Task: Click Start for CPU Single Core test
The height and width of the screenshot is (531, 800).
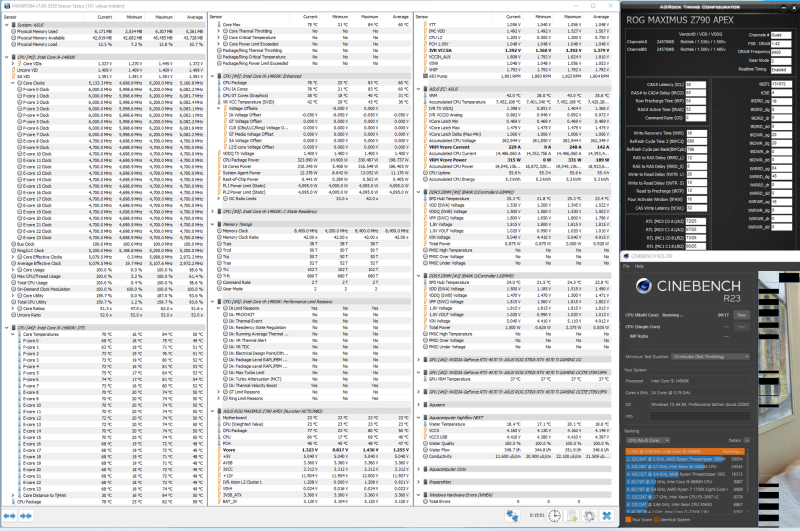Action: click(x=741, y=326)
